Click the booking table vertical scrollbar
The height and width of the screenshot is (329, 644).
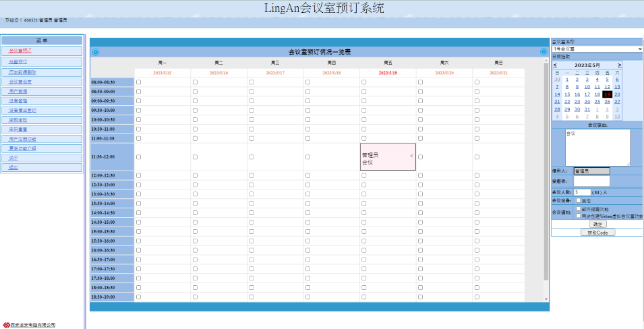546,169
